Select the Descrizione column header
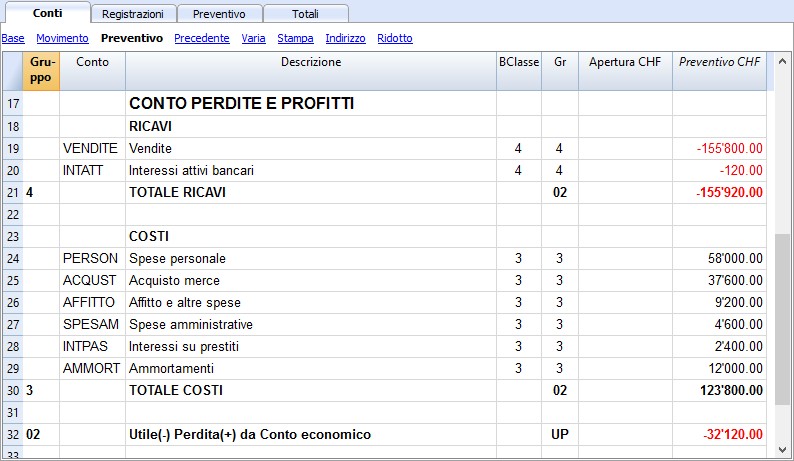Image resolution: width=794 pixels, height=461 pixels. [x=310, y=71]
